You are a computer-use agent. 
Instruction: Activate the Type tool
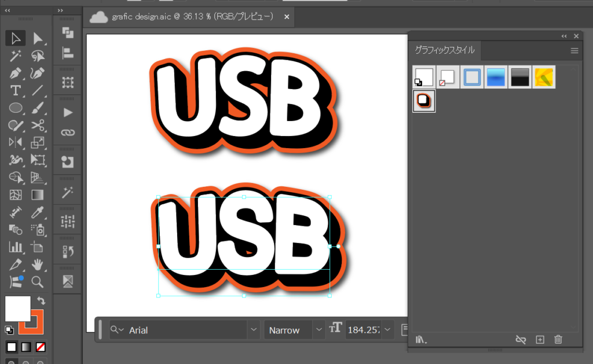coord(16,91)
